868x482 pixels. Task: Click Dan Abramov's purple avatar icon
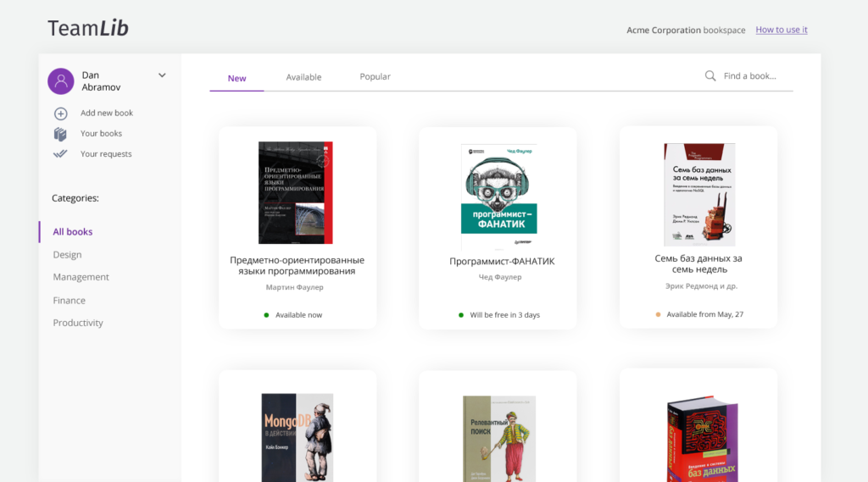click(61, 81)
